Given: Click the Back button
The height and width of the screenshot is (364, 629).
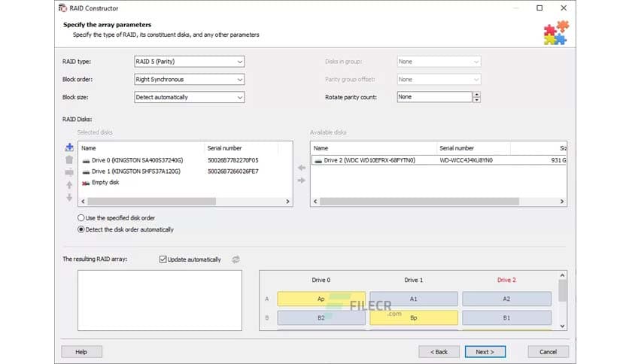Looking at the screenshot, I should [x=439, y=351].
